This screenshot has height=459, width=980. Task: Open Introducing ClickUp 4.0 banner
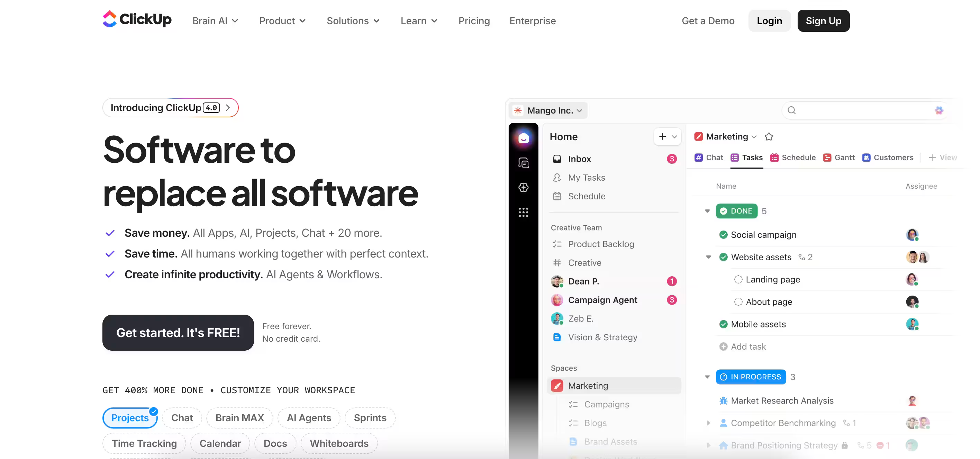[x=171, y=108]
